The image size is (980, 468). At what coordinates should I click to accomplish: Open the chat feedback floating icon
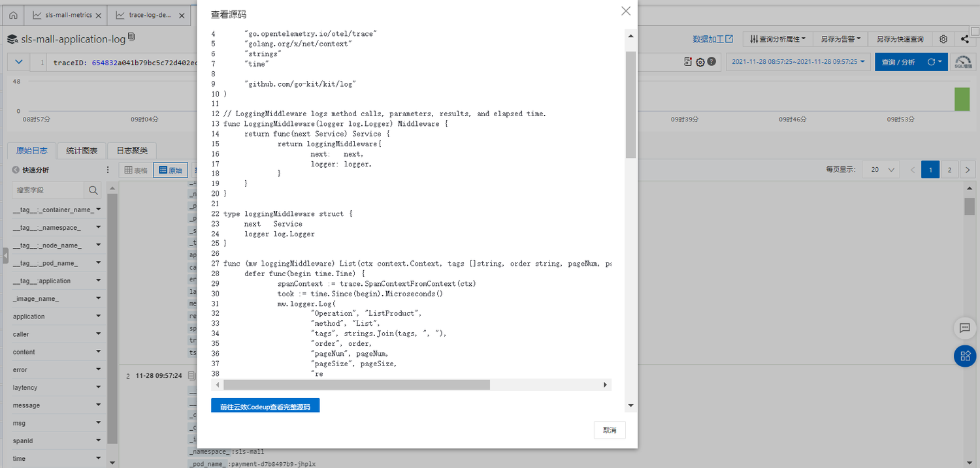point(965,327)
